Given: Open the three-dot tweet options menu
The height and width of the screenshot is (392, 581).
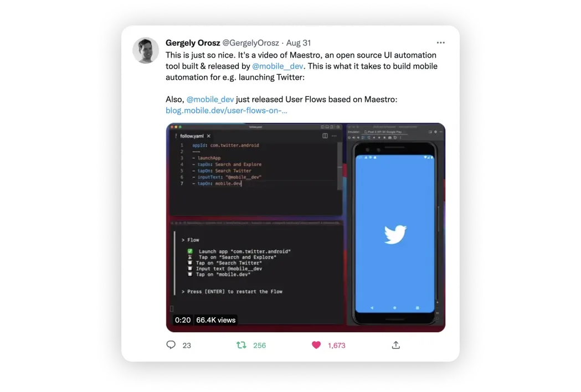Looking at the screenshot, I should pyautogui.click(x=440, y=43).
